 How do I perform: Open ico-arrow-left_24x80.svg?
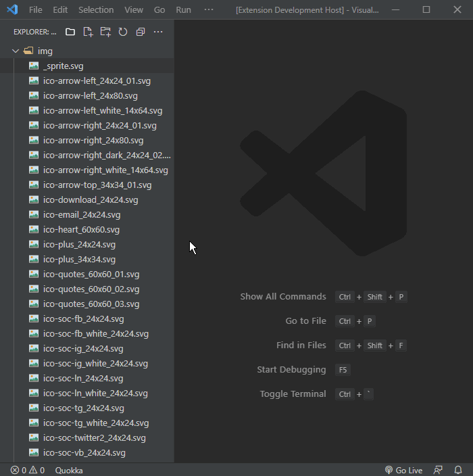point(87,95)
